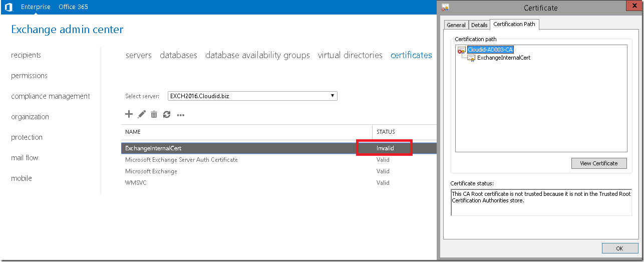644x262 pixels.
Task: Click the View Certificate button
Action: click(x=599, y=163)
